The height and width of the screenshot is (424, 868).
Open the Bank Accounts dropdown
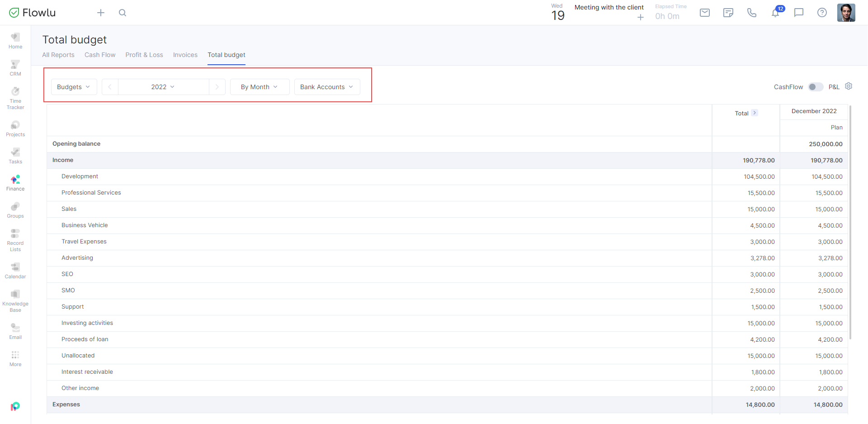(327, 87)
